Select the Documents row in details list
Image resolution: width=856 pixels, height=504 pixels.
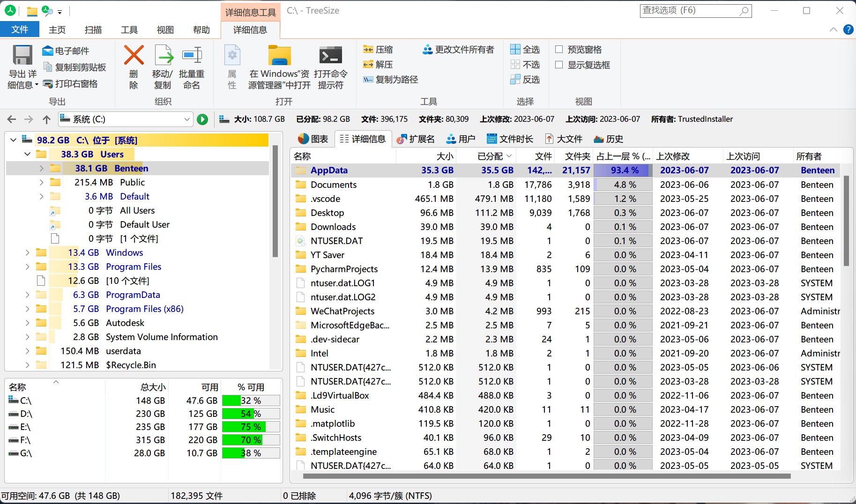pos(566,185)
